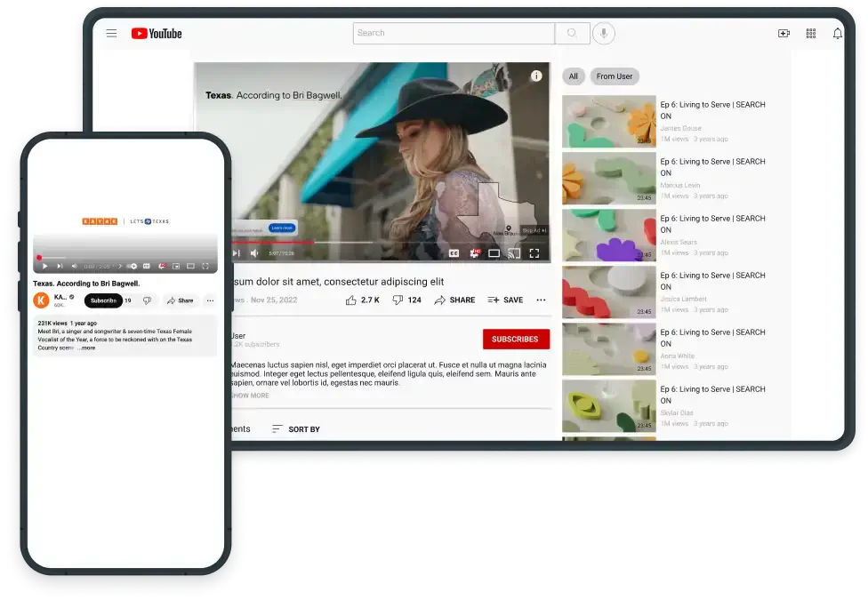
Task: Expand description with SHOW MORE
Action: click(250, 396)
